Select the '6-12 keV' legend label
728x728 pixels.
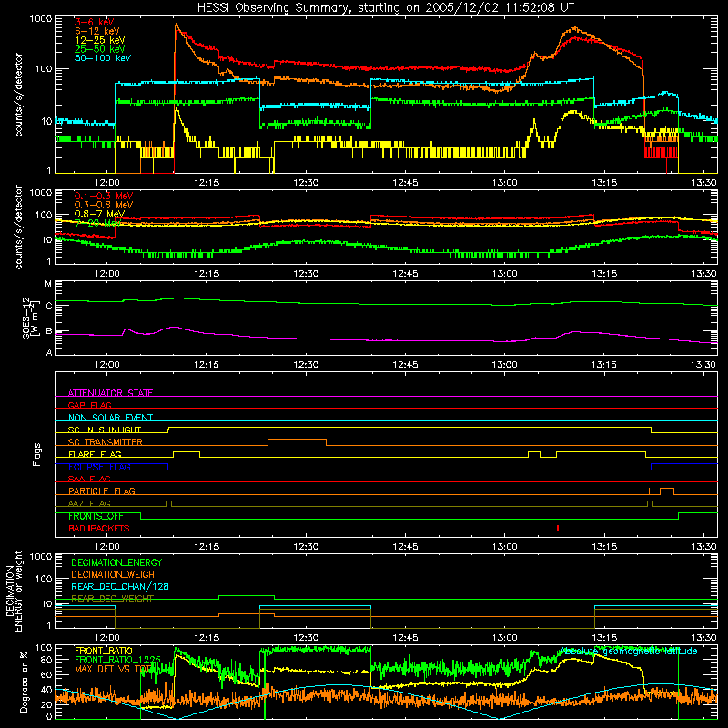(97, 31)
